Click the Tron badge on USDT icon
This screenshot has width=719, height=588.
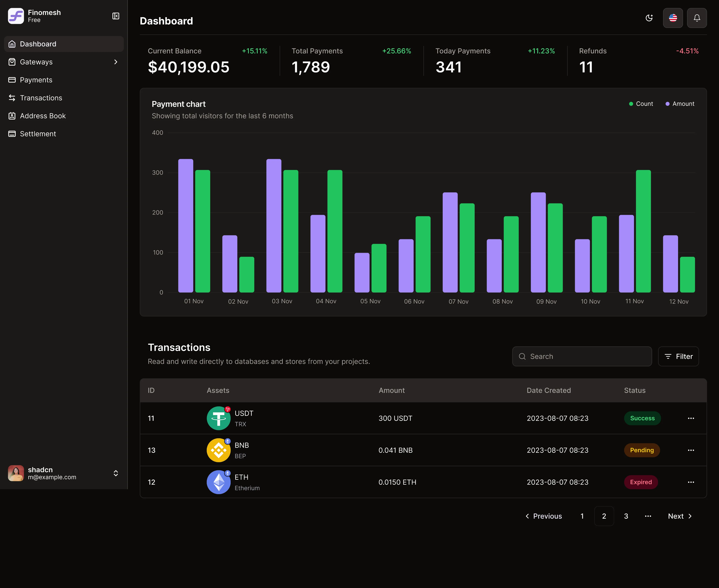pos(228,410)
